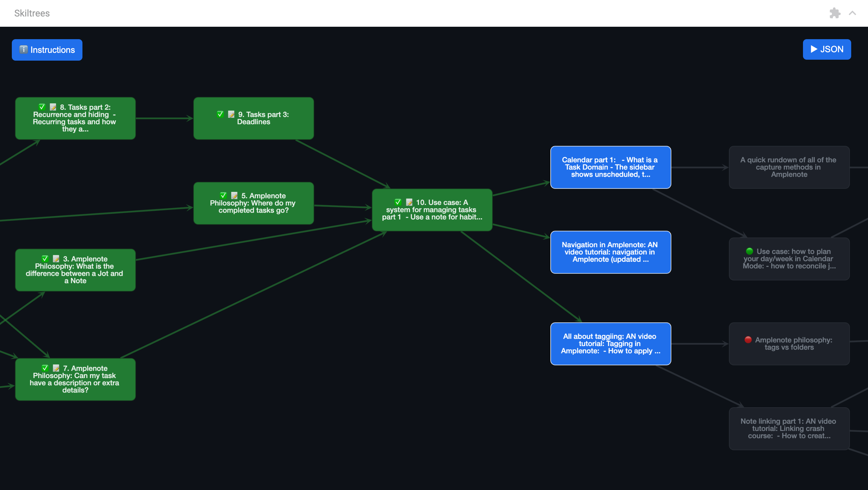Select 3. Jot and Note difference node

[x=76, y=270]
